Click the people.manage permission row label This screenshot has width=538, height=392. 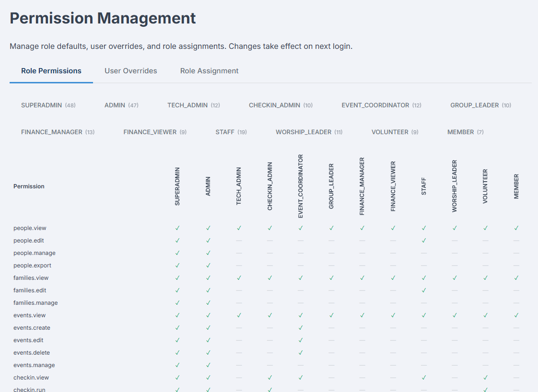[x=35, y=253]
